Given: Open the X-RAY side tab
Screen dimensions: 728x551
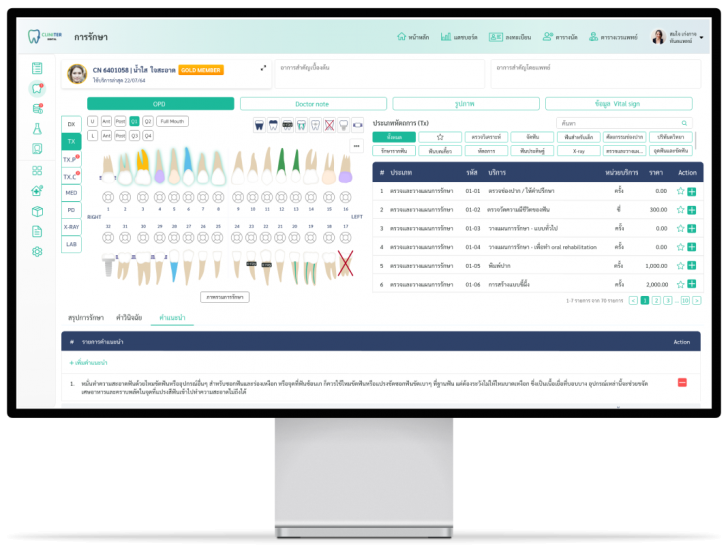Looking at the screenshot, I should pyautogui.click(x=72, y=227).
